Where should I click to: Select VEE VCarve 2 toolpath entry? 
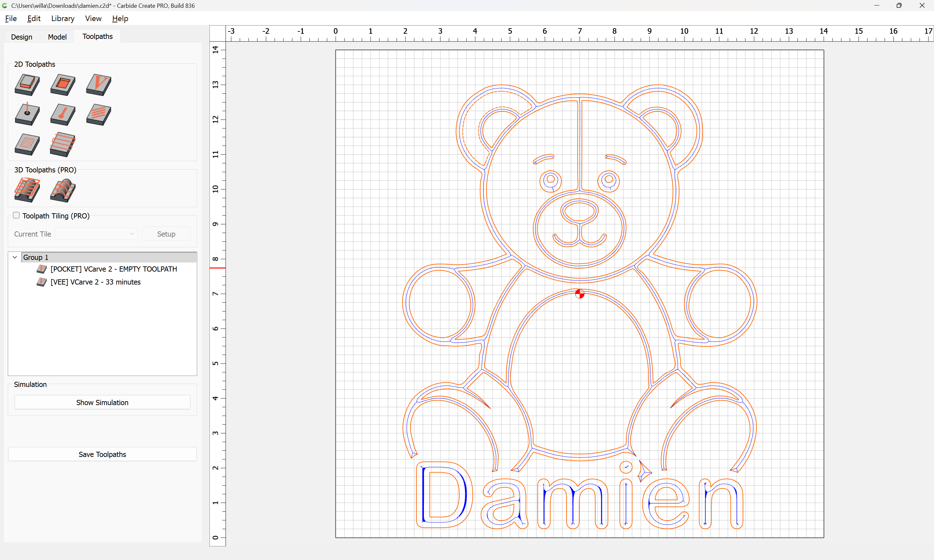click(x=96, y=282)
